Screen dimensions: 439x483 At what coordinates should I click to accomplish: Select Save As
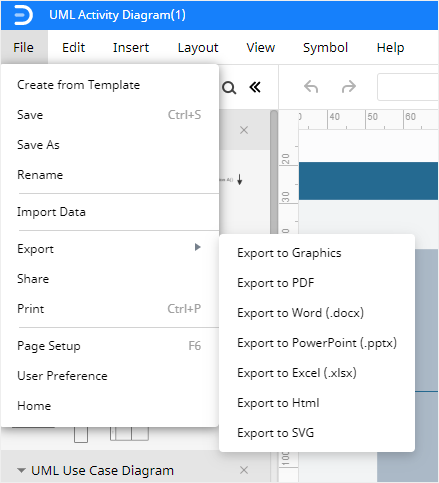click(110, 145)
